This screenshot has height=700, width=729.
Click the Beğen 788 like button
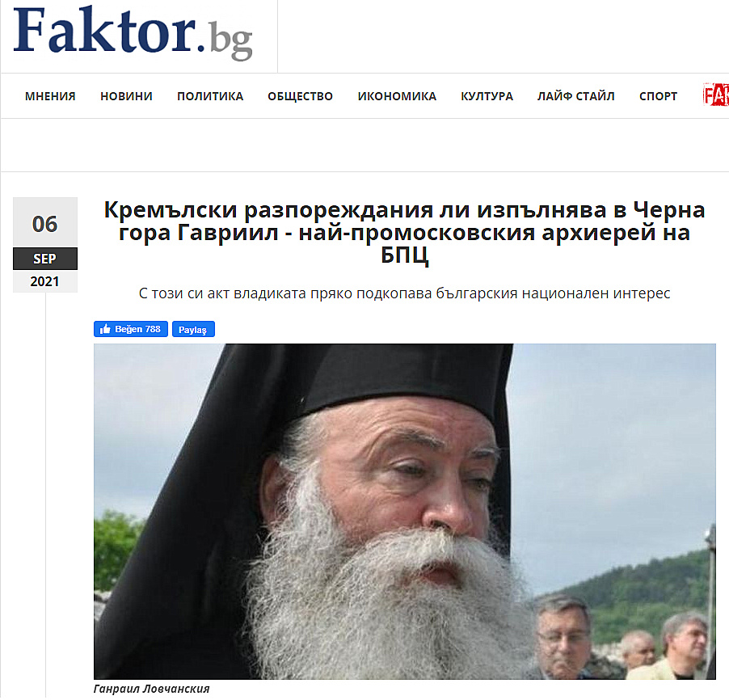tap(131, 329)
